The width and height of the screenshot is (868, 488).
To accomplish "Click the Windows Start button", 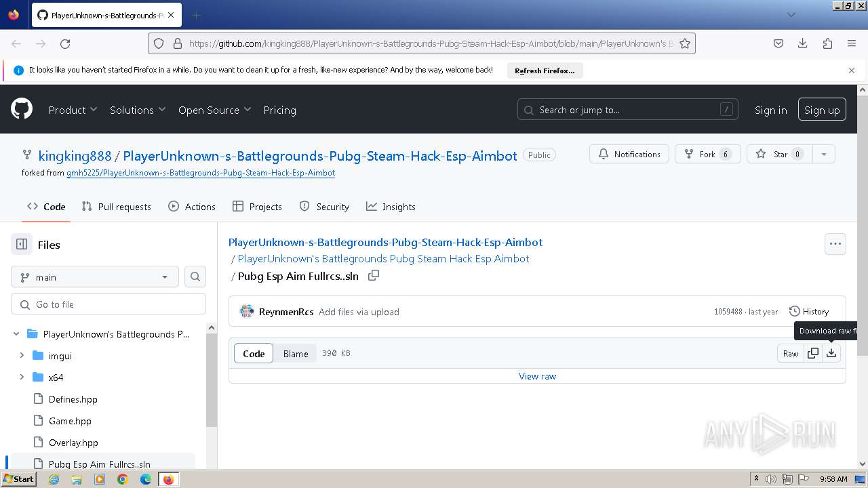I will click(x=18, y=479).
